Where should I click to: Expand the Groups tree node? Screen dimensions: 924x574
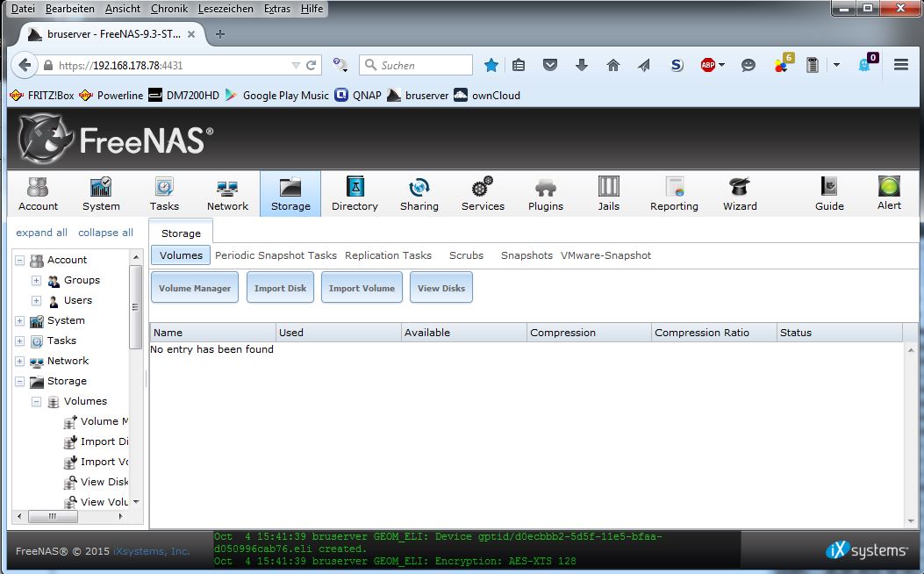click(x=36, y=281)
